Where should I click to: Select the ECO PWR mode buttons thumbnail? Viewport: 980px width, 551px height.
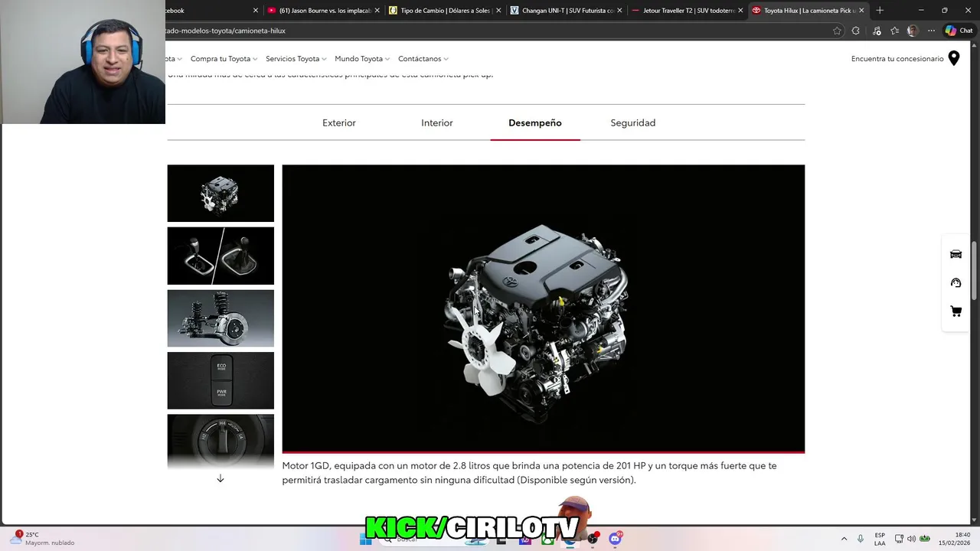coord(220,380)
